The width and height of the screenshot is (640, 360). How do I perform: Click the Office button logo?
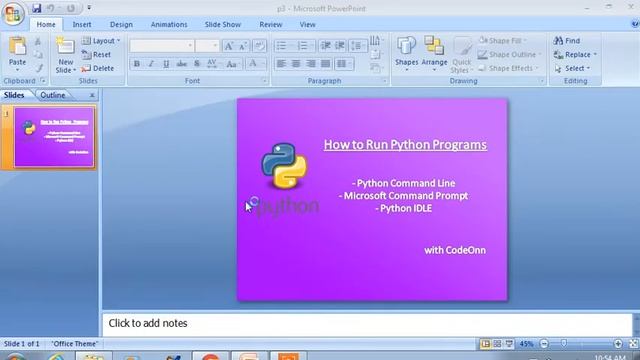[x=13, y=13]
